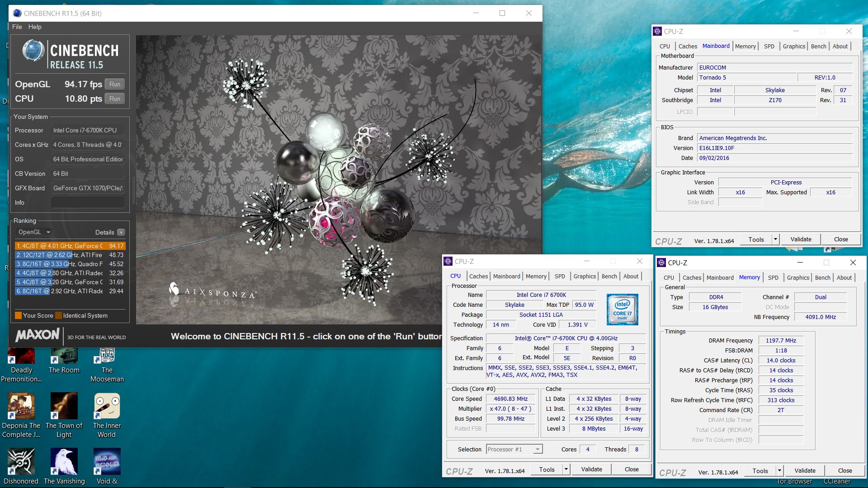
Task: Expand Tools dropdown arrow in CPU tab CPU-Z window
Action: (566, 469)
